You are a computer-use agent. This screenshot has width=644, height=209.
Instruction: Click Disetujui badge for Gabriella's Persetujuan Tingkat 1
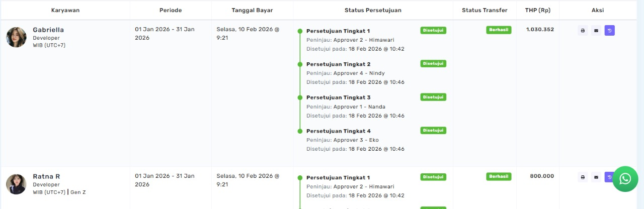tap(433, 30)
